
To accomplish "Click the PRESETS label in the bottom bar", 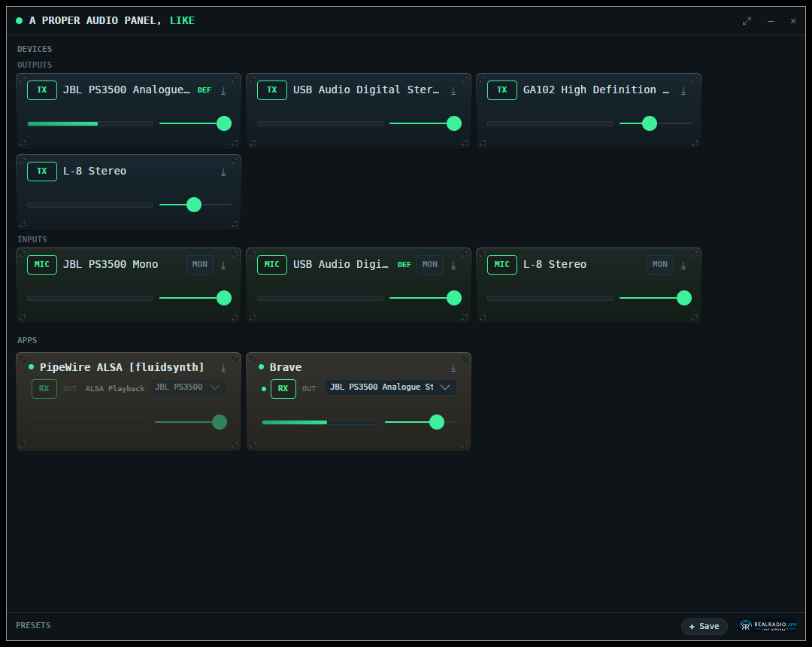I will click(x=33, y=625).
